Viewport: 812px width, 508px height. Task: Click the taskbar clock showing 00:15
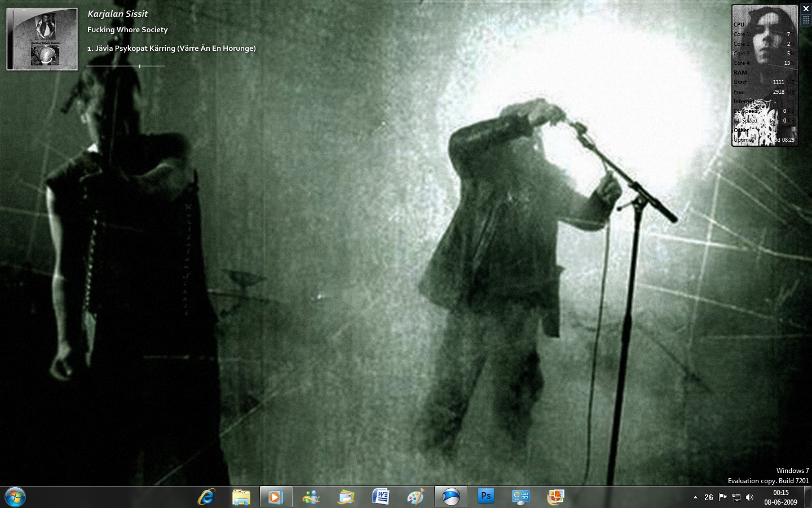pyautogui.click(x=780, y=497)
